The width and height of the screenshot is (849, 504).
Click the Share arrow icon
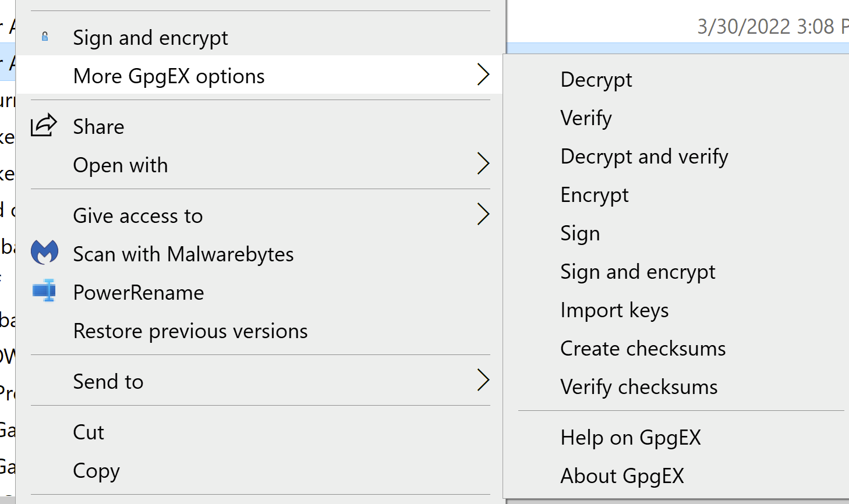point(44,125)
